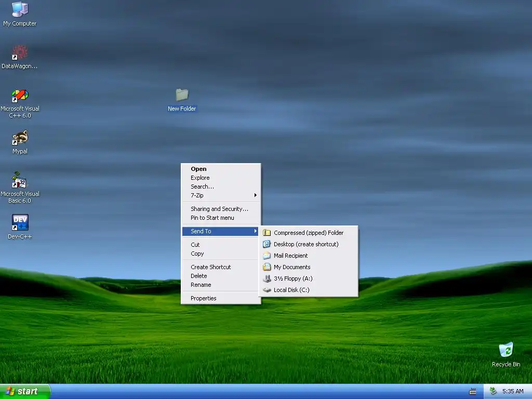Open Sharing and Security... option
The height and width of the screenshot is (399, 532).
click(221, 209)
